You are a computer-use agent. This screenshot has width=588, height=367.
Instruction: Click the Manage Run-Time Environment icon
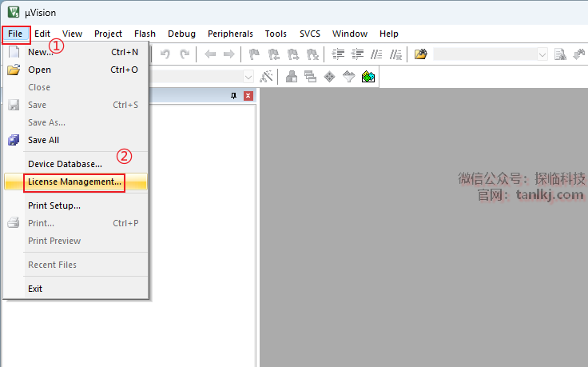coord(329,77)
